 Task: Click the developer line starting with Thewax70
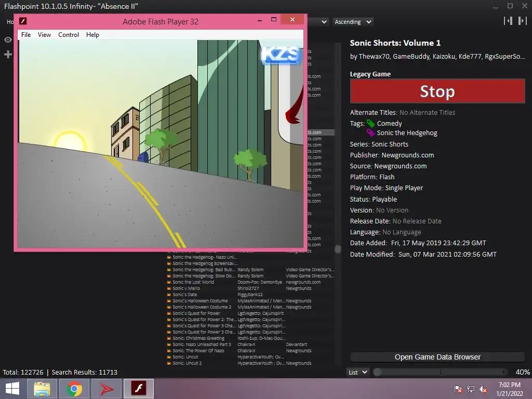[437, 56]
